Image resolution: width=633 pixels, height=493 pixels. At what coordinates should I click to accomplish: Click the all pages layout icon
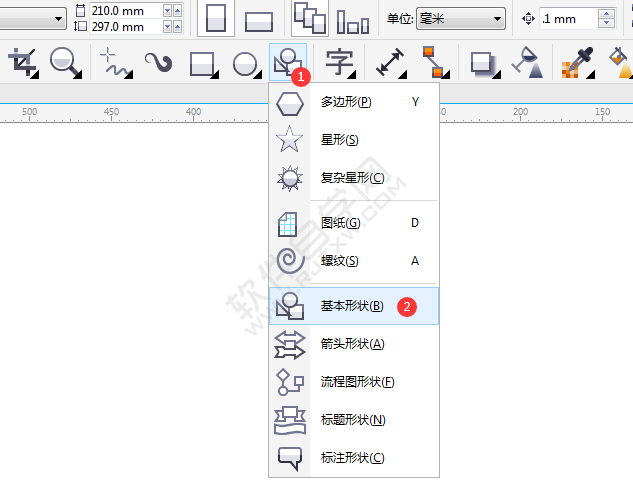click(x=310, y=18)
